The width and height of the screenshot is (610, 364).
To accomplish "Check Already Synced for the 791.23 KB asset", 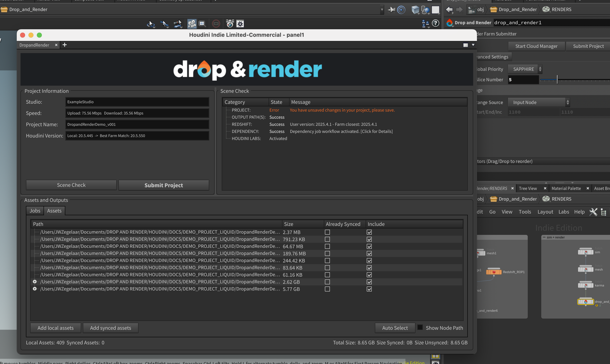I will click(x=327, y=239).
